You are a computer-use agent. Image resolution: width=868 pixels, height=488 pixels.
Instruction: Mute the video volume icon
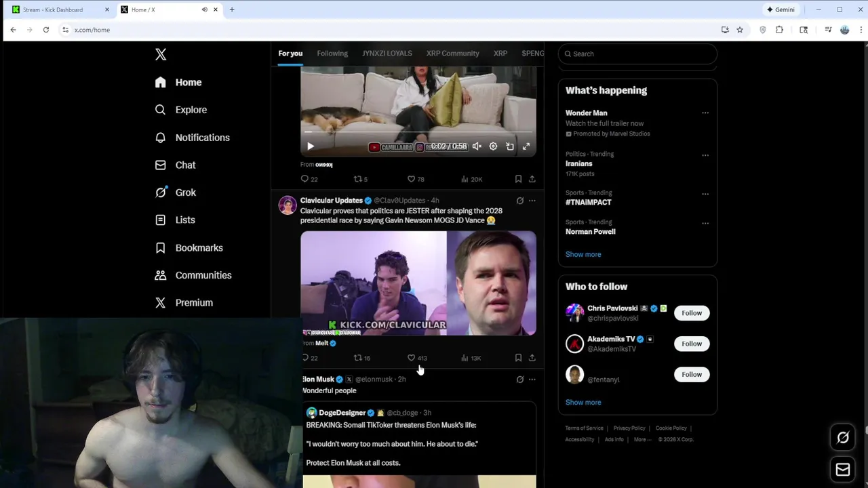[477, 146]
